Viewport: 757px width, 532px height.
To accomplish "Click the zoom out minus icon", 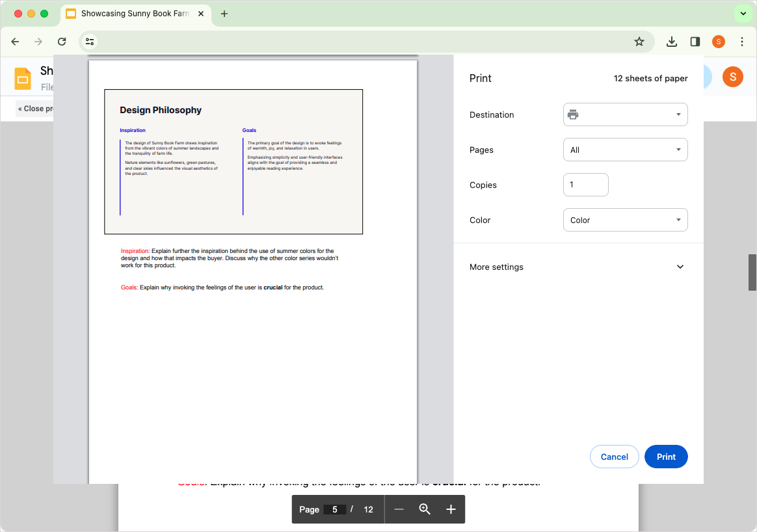I will (x=399, y=509).
